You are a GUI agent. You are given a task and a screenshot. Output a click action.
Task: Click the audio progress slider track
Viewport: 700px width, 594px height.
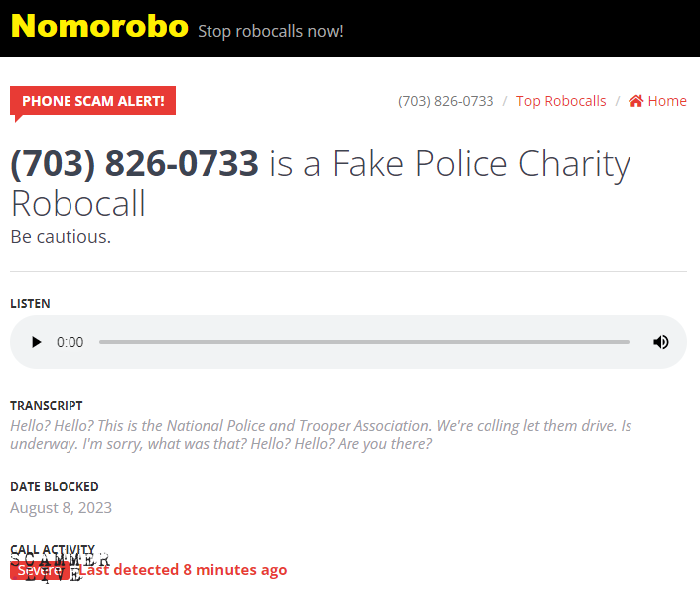(363, 342)
